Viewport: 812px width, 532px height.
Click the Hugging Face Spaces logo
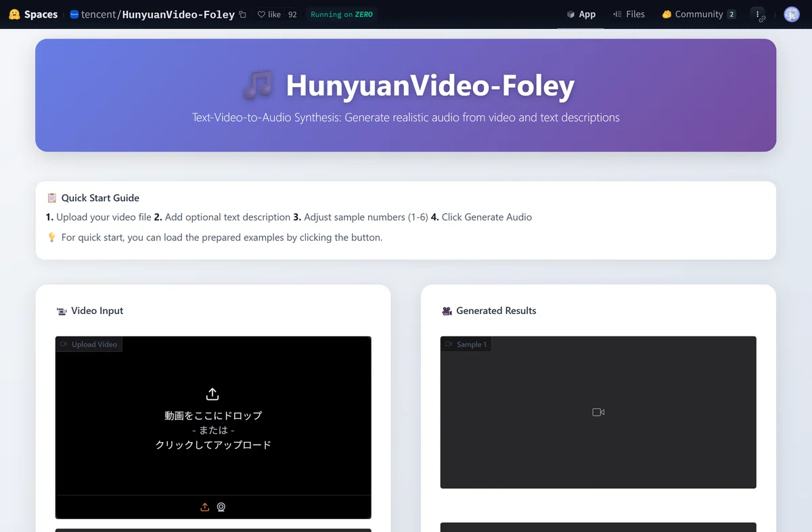(33, 14)
